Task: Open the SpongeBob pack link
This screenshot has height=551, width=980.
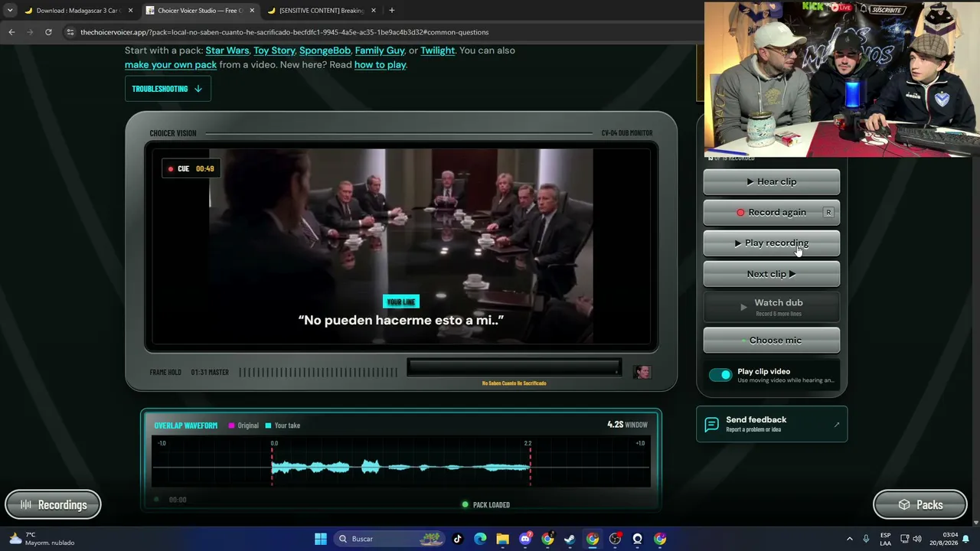Action: click(325, 51)
